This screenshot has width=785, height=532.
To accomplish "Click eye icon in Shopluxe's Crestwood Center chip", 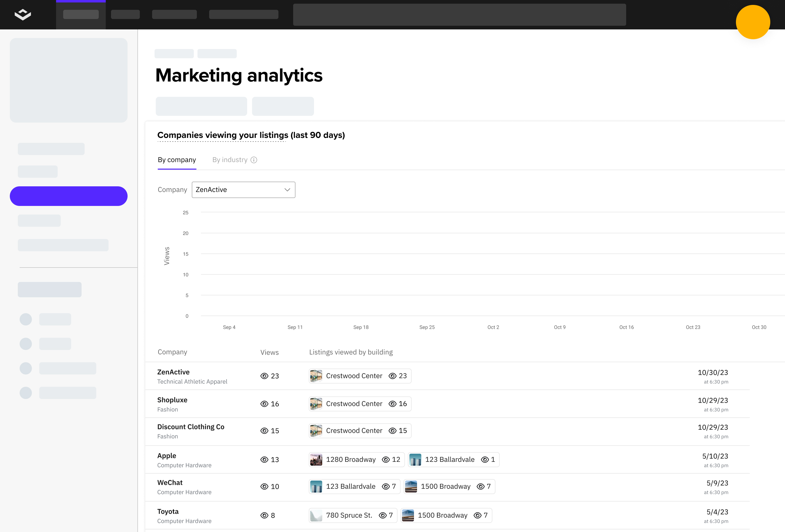I will tap(392, 404).
